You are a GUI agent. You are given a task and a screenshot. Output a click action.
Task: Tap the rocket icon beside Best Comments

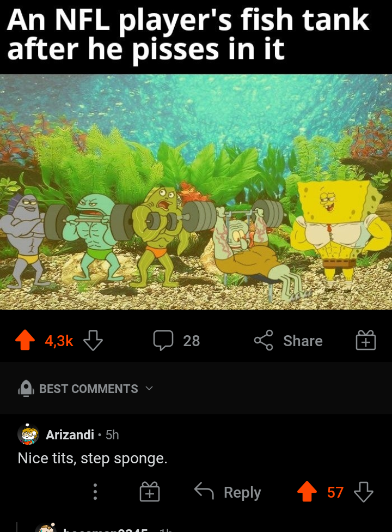26,389
